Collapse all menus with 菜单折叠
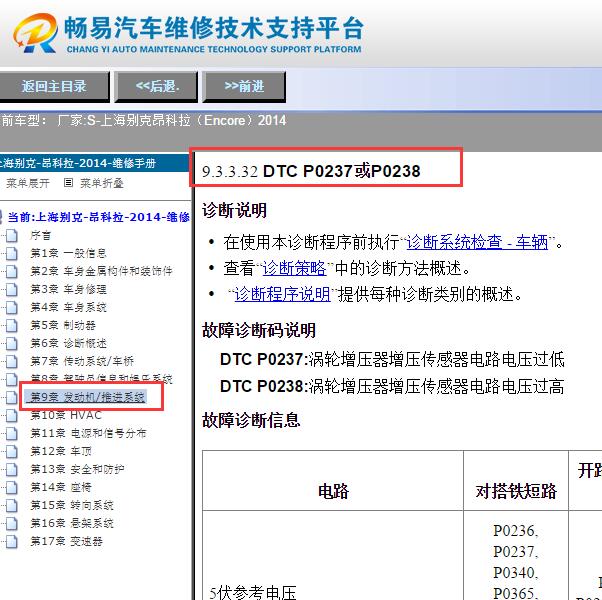The width and height of the screenshot is (602, 600). [102, 183]
